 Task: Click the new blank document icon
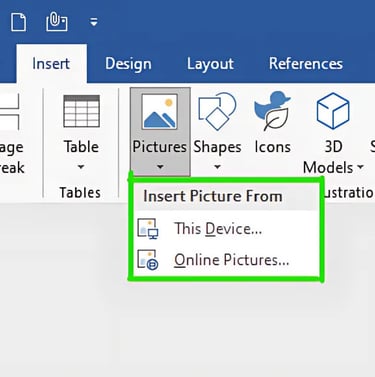pos(18,22)
